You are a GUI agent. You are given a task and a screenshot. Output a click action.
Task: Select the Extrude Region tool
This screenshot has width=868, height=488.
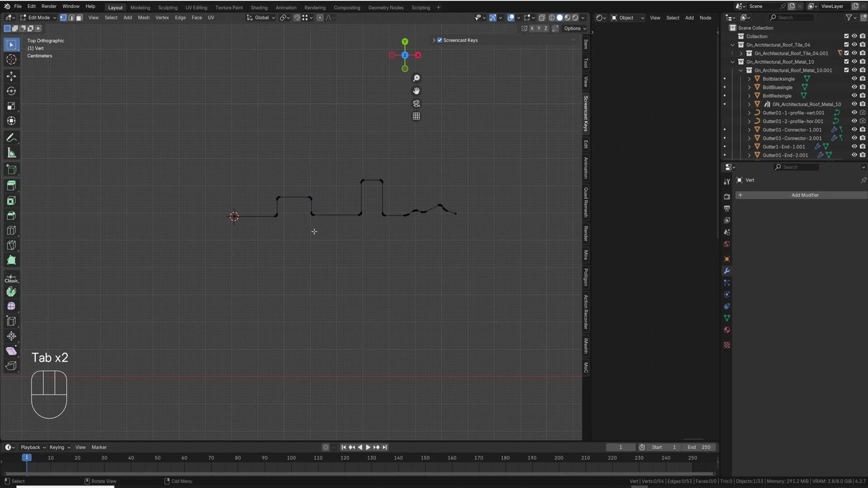click(11, 186)
